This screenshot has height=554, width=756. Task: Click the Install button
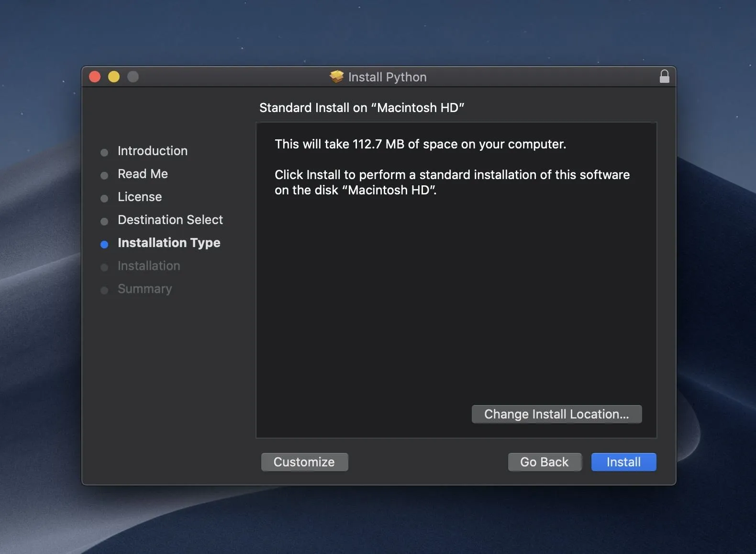coord(623,462)
